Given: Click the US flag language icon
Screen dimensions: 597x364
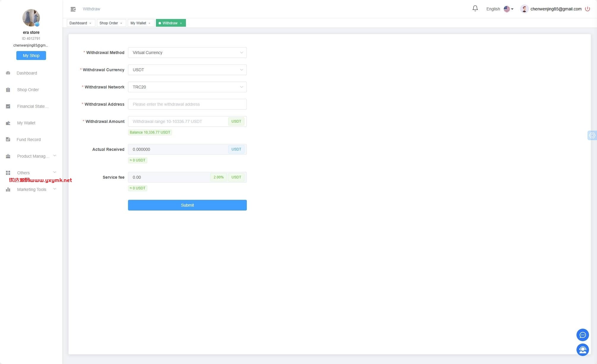Looking at the screenshot, I should [507, 9].
